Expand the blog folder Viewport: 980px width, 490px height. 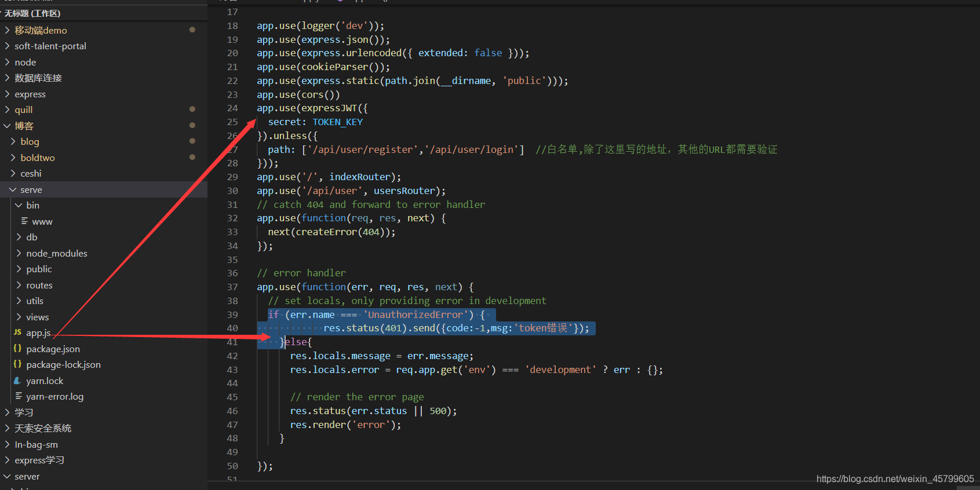(13, 141)
